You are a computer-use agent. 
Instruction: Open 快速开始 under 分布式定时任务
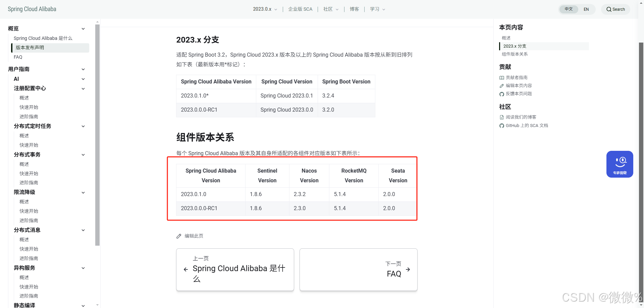(29, 145)
